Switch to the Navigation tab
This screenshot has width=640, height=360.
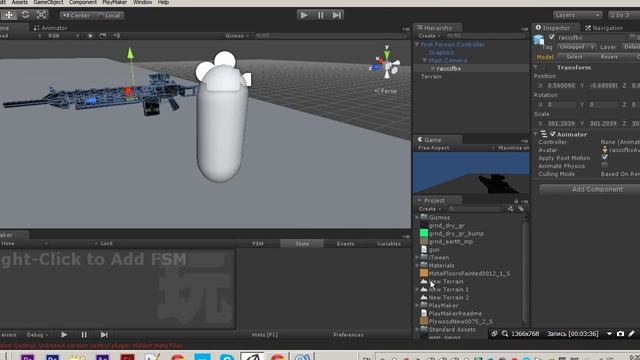pos(604,28)
